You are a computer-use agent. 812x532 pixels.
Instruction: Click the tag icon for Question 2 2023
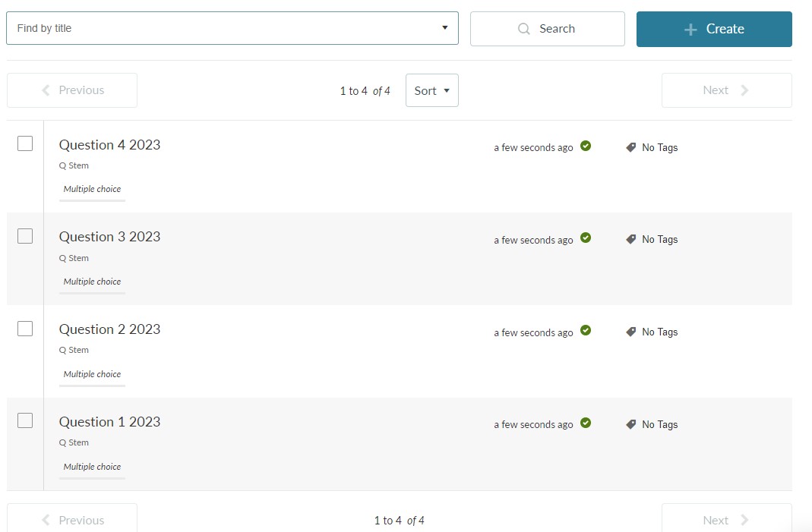pos(630,332)
